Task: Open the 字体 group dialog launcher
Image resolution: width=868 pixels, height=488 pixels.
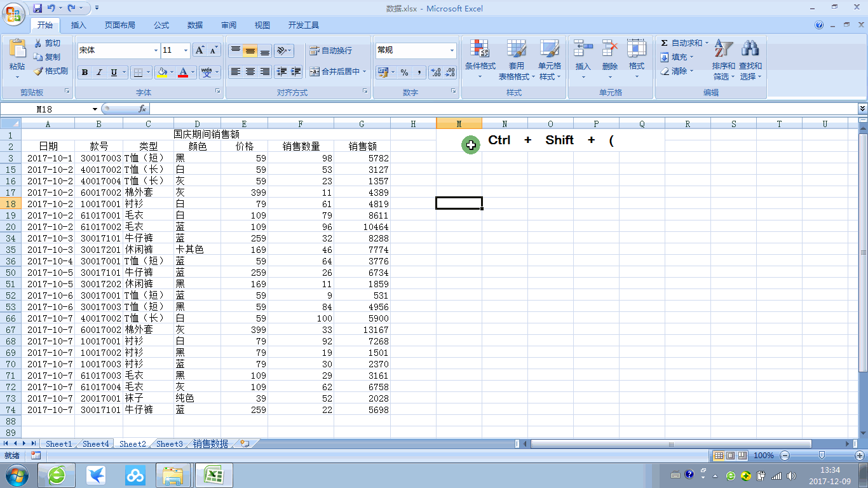Action: 218,92
